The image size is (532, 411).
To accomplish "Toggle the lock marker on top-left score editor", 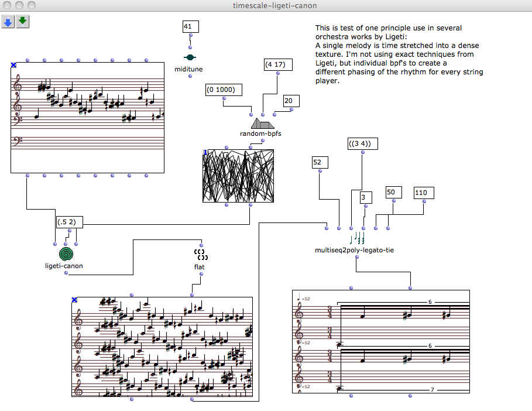I will [13, 66].
